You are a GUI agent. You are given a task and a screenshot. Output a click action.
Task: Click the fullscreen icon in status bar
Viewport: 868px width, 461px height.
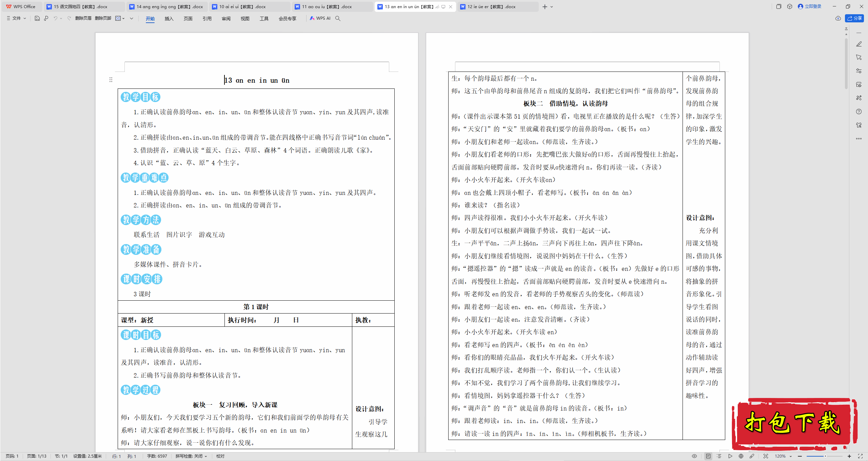(x=860, y=456)
